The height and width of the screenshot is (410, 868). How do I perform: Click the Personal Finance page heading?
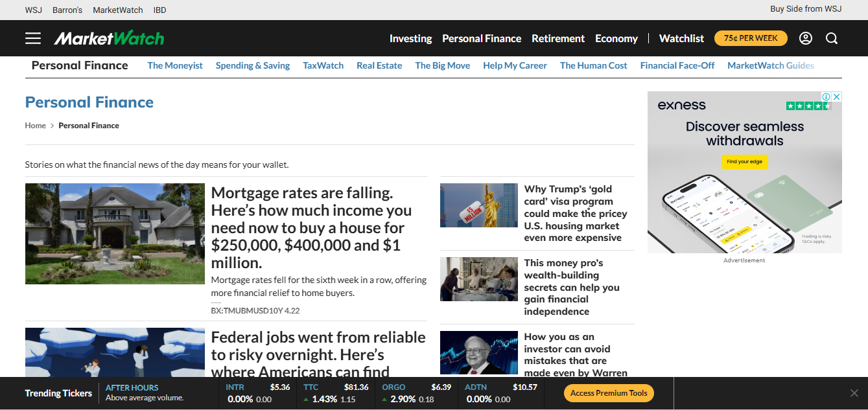point(89,102)
